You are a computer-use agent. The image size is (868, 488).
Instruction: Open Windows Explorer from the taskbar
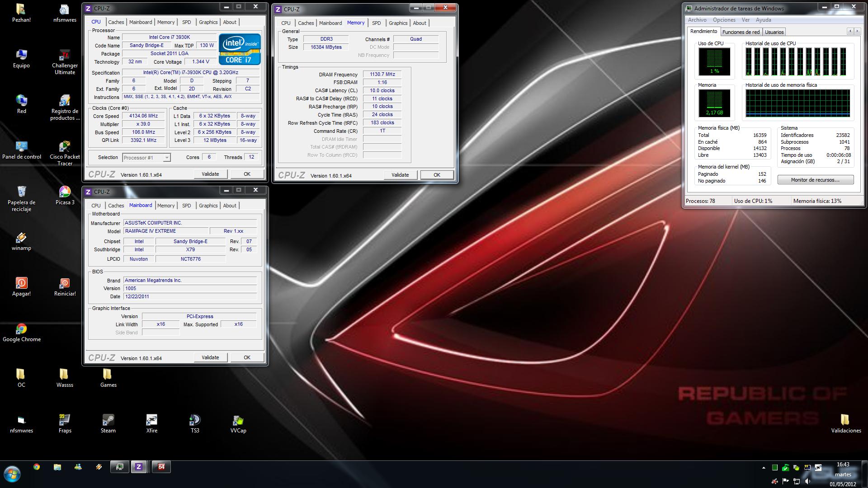pos(57,467)
